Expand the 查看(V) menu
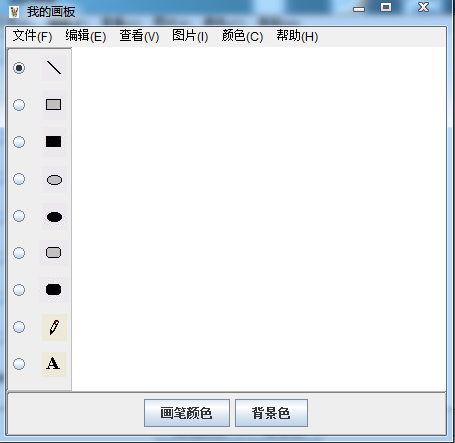The image size is (455, 443). tap(139, 36)
